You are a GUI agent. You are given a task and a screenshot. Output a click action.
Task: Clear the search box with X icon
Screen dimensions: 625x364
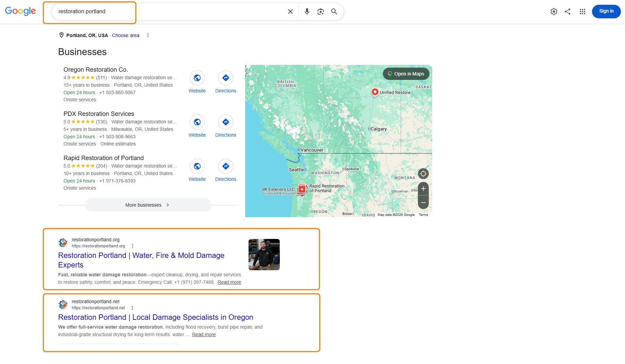click(x=290, y=12)
